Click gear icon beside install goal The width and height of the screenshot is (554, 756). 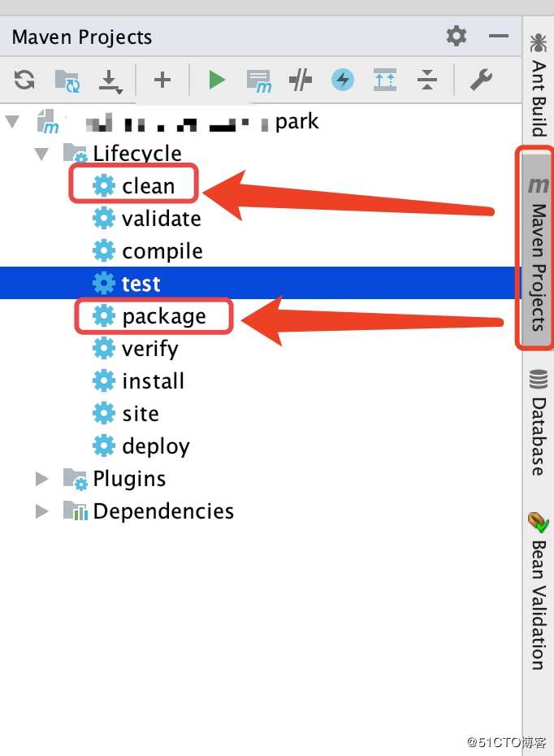tap(104, 381)
